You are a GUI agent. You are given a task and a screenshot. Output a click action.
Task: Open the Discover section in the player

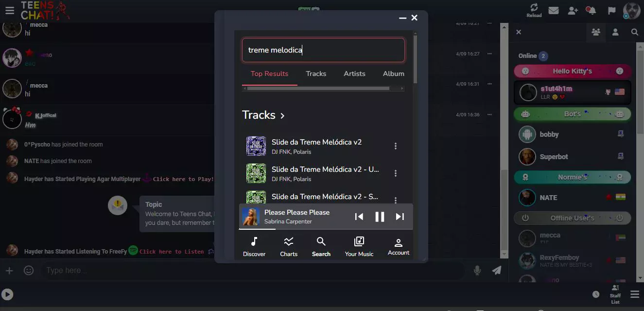254,246
